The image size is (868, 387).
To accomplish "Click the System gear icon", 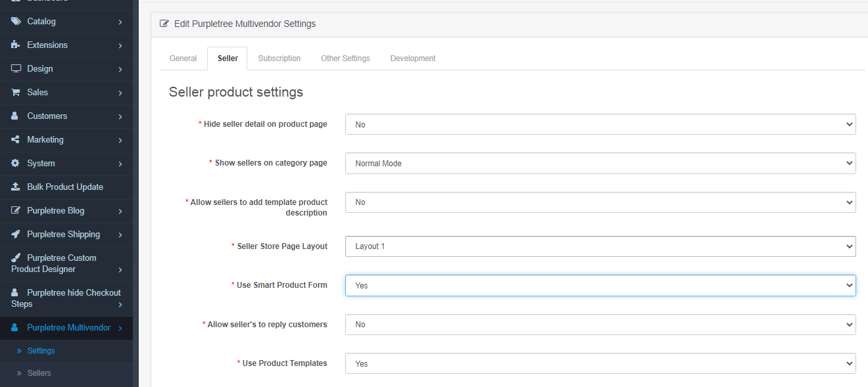I will pyautogui.click(x=16, y=164).
